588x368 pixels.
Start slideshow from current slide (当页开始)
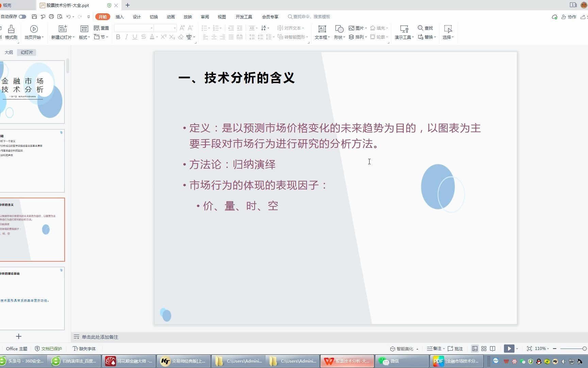[34, 32]
